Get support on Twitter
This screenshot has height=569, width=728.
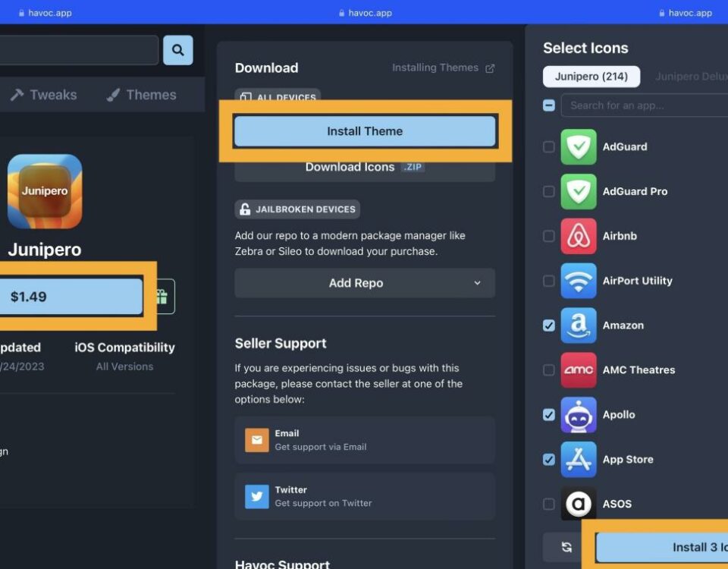[x=365, y=496]
